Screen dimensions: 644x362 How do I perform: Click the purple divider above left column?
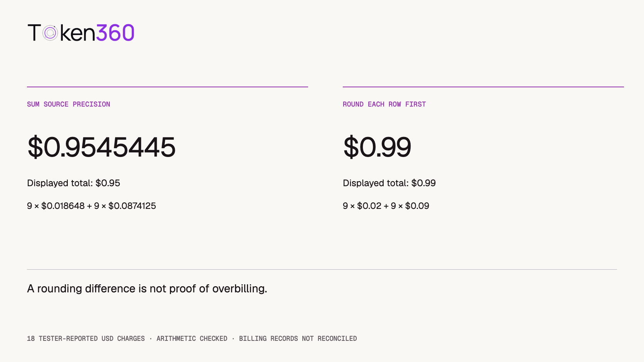168,87
